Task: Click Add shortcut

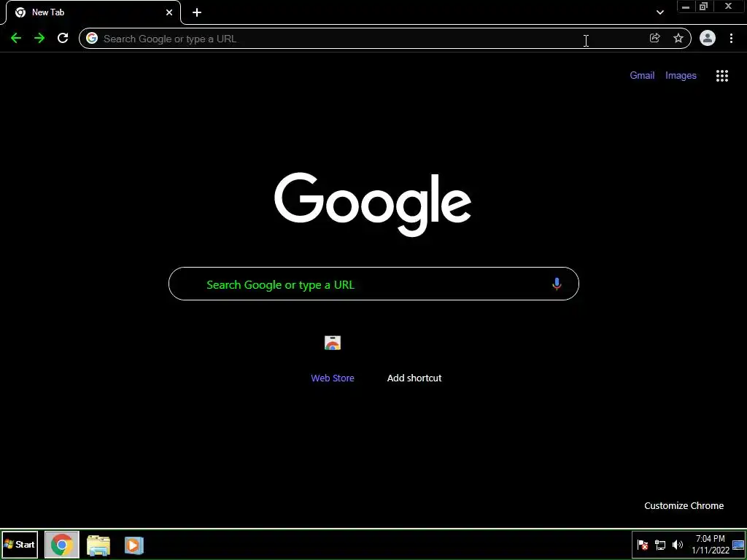Action: point(414,378)
